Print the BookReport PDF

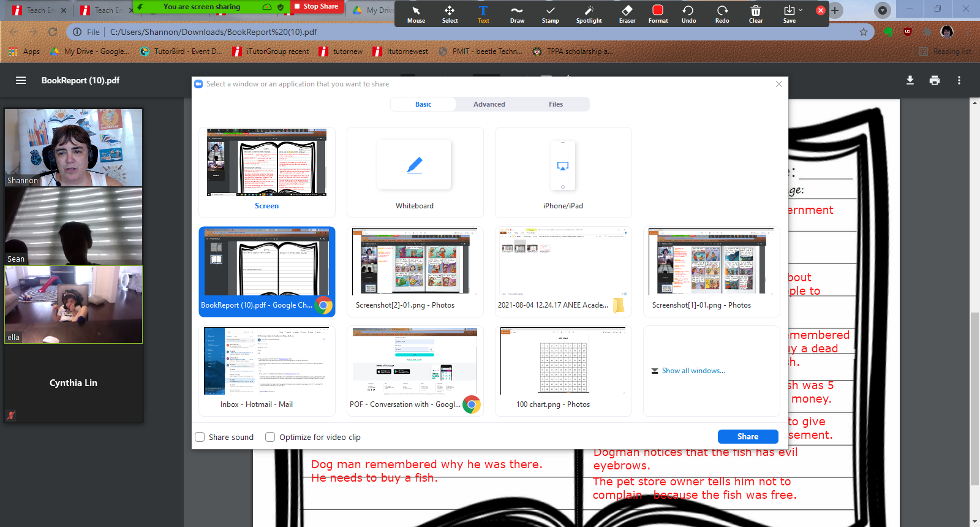coord(935,80)
